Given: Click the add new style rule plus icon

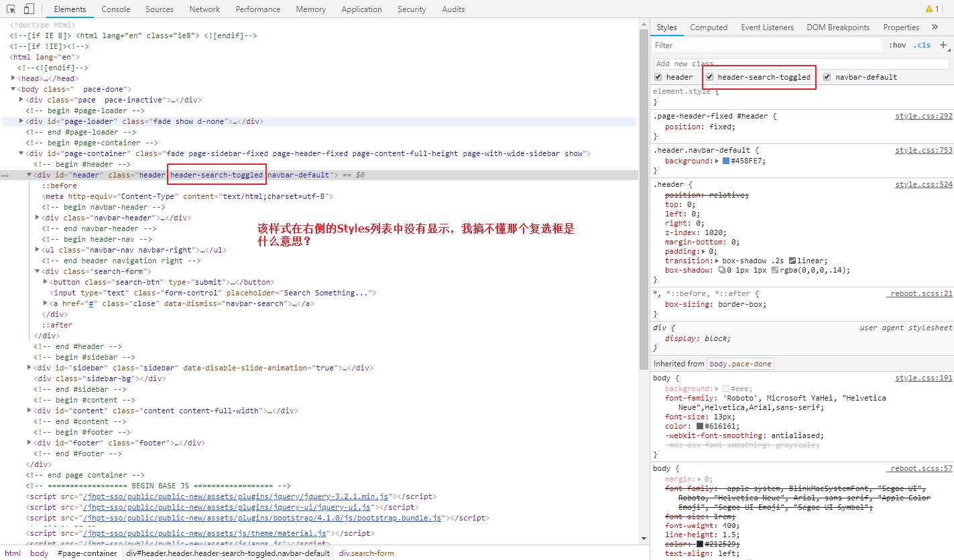Looking at the screenshot, I should (x=943, y=45).
